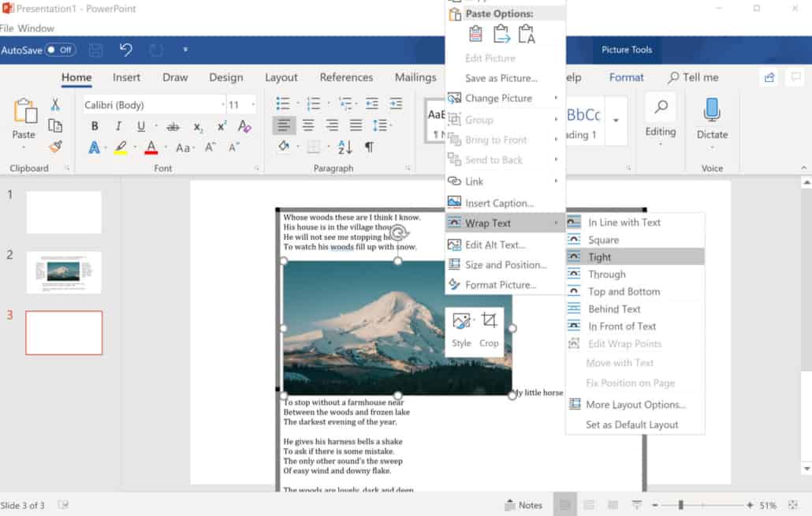Expand the Bring to Front submenu arrow
The height and width of the screenshot is (516, 812).
(x=556, y=140)
